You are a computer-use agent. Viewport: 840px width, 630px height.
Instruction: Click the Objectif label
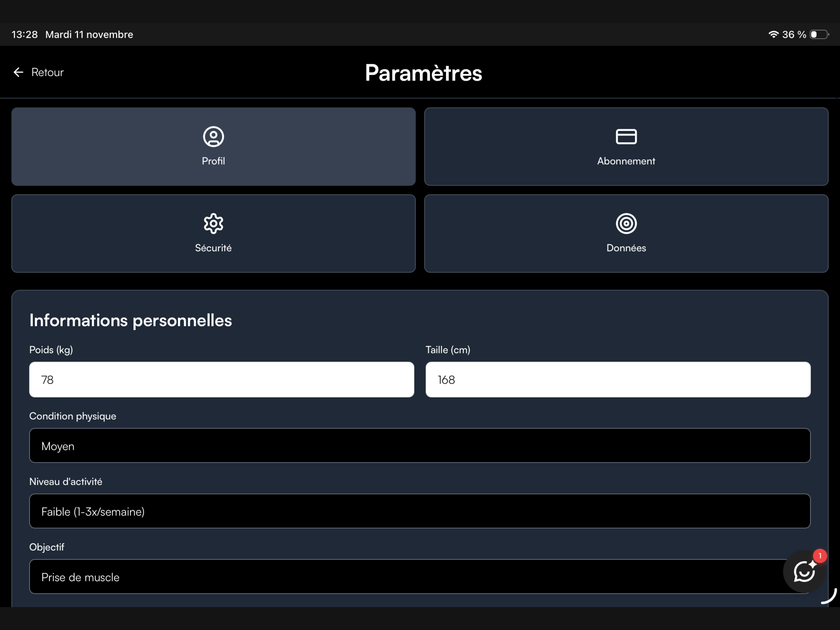(47, 547)
